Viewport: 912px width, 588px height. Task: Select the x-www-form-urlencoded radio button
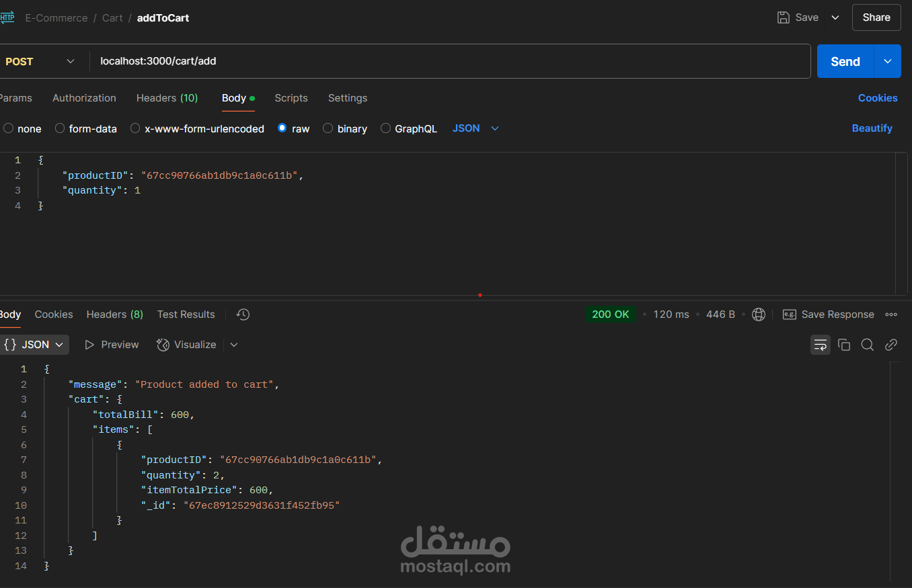coord(135,128)
